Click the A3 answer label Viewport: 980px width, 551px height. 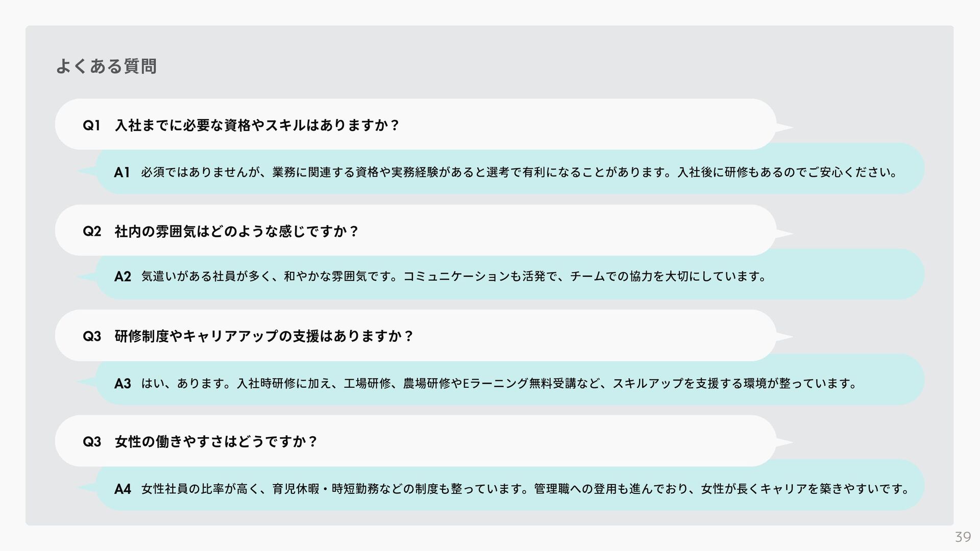(x=122, y=384)
